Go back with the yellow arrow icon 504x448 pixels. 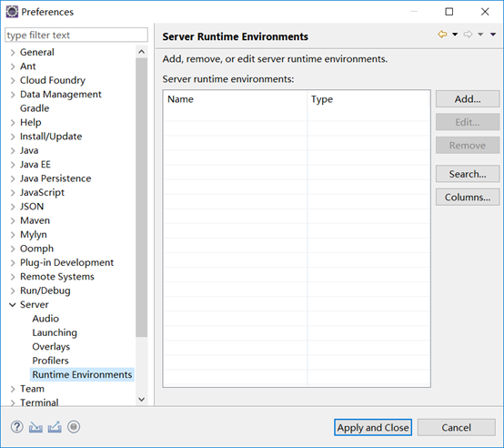click(x=443, y=34)
